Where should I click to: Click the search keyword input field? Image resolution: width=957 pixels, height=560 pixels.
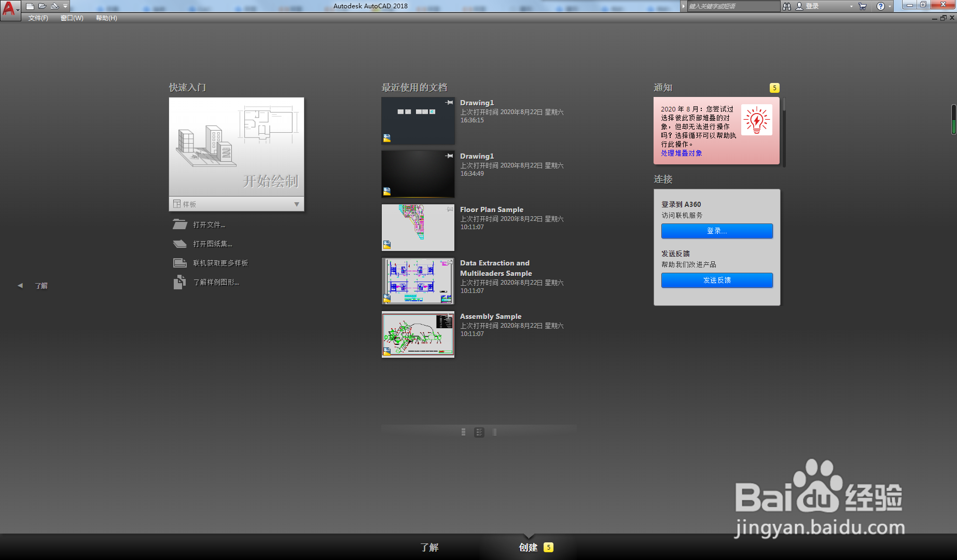(x=733, y=6)
